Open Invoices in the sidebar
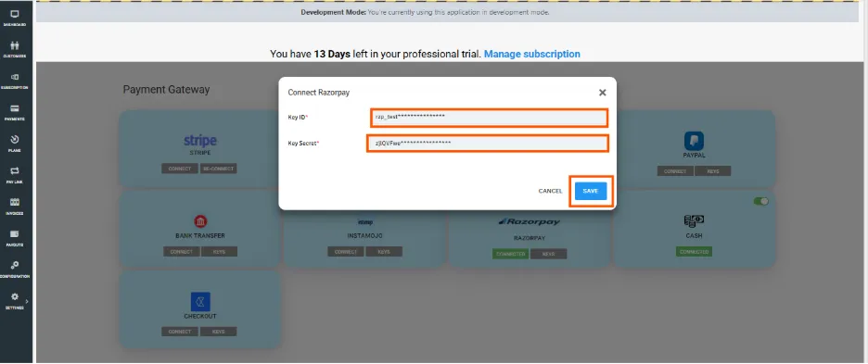This screenshot has width=868, height=364. tap(15, 207)
